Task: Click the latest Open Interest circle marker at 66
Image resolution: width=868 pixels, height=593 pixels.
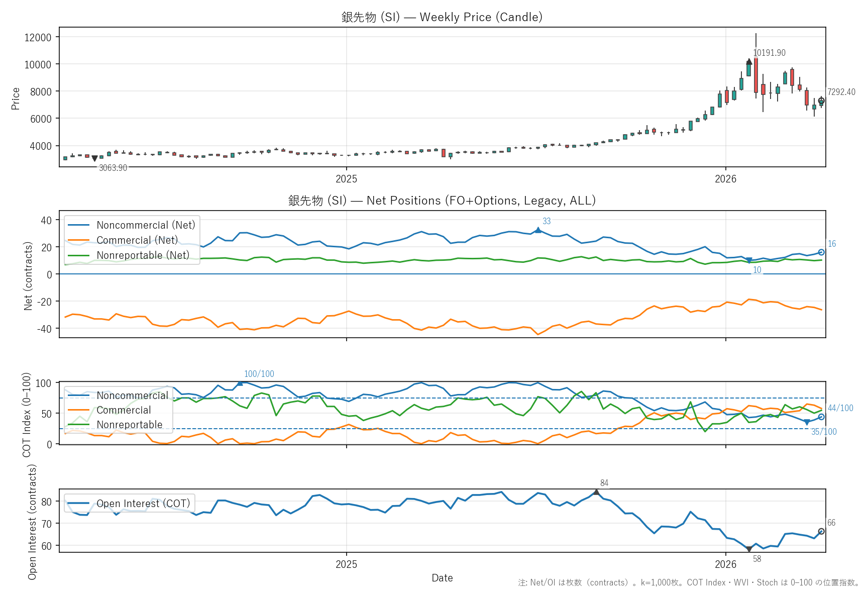Action: coord(821,532)
